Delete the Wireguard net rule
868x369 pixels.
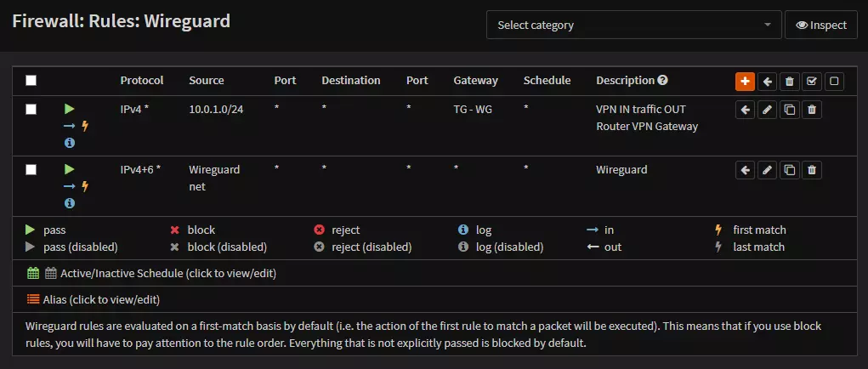812,170
